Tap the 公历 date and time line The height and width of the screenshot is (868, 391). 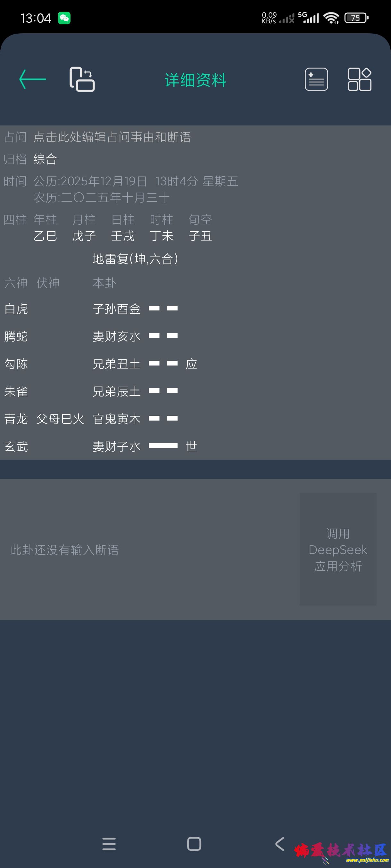136,181
